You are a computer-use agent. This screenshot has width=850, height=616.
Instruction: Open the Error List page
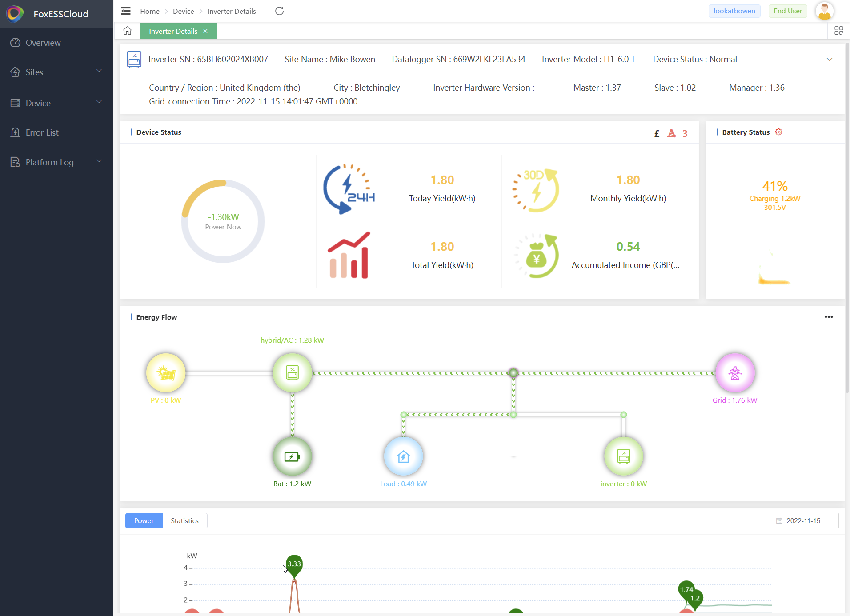coord(42,132)
